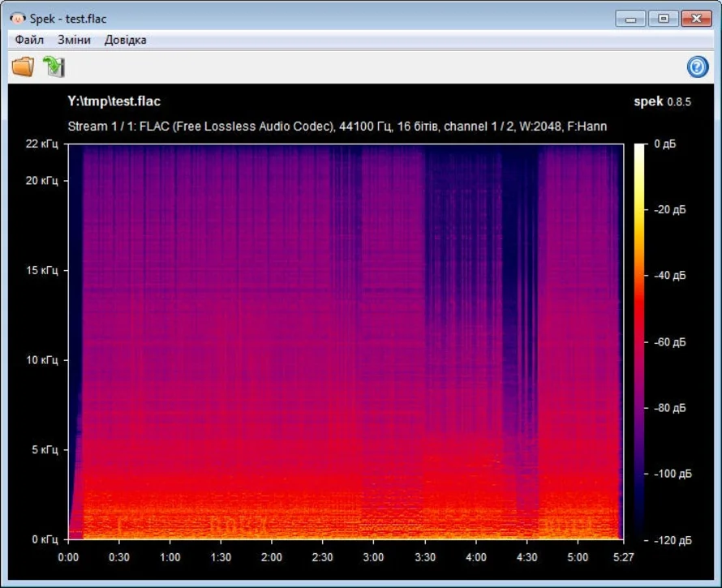Screen dimensions: 722x588
Task: Click the 22 кГц frequency axis label
Action: pyautogui.click(x=41, y=144)
